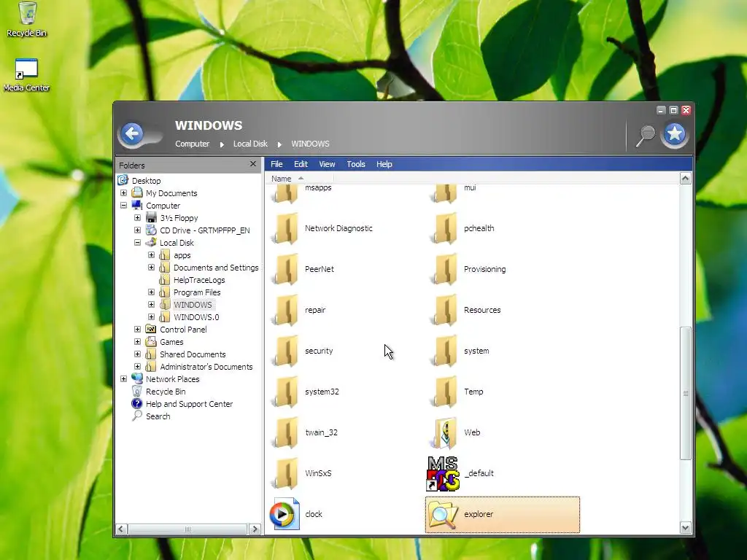
Task: Open the View menu
Action: [327, 164]
